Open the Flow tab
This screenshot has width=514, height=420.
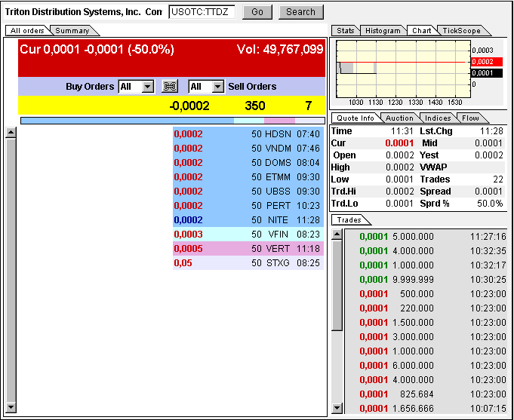pyautogui.click(x=470, y=118)
